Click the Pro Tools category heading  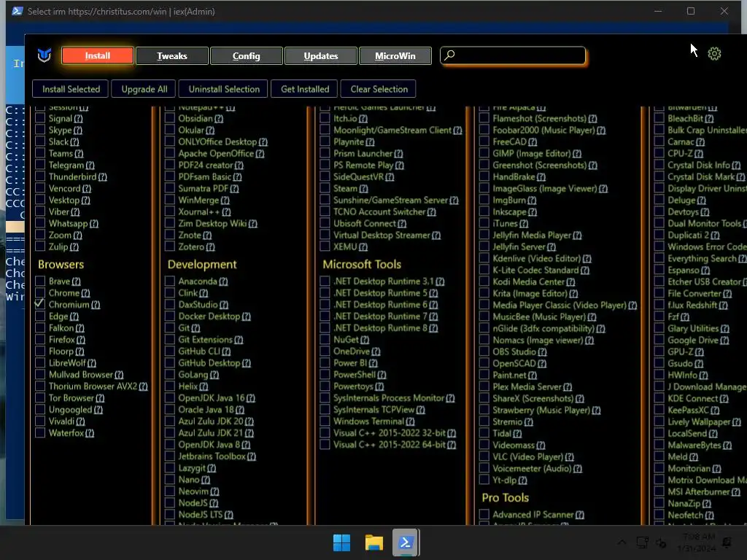[506, 498]
